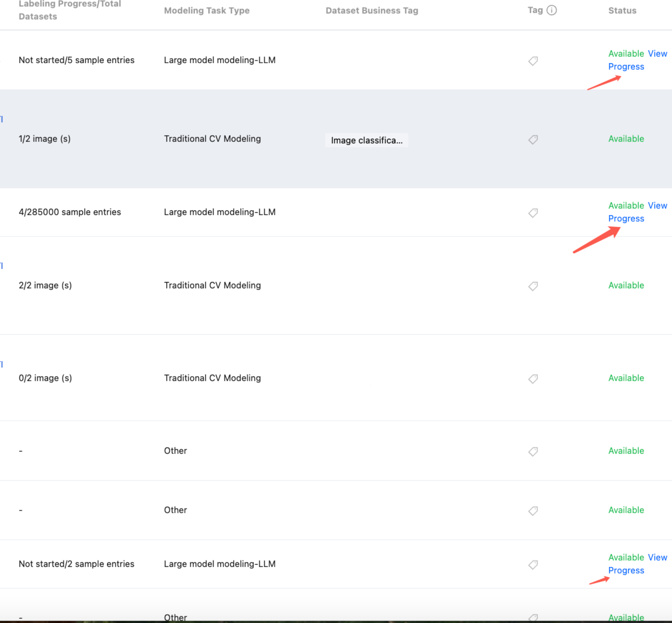Click 'Traditional CV Modeling' in '2/2 image (s)' row
This screenshot has height=623, width=672.
(212, 285)
